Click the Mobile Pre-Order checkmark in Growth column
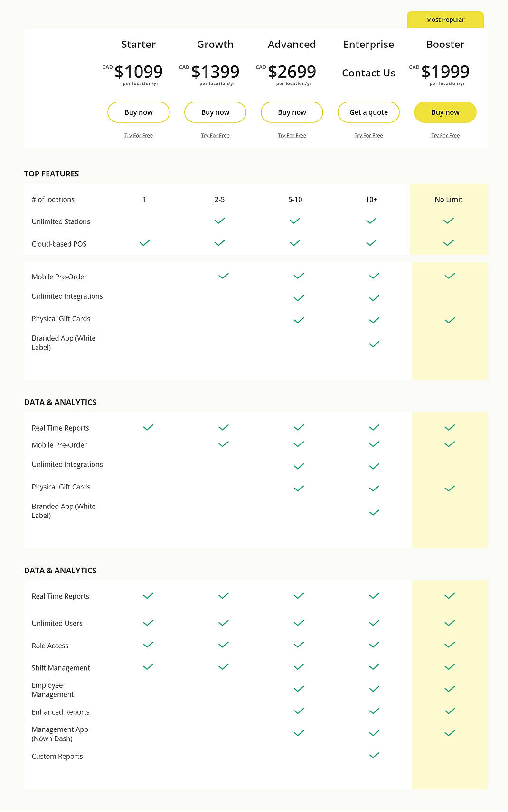508x812 pixels. (x=222, y=275)
